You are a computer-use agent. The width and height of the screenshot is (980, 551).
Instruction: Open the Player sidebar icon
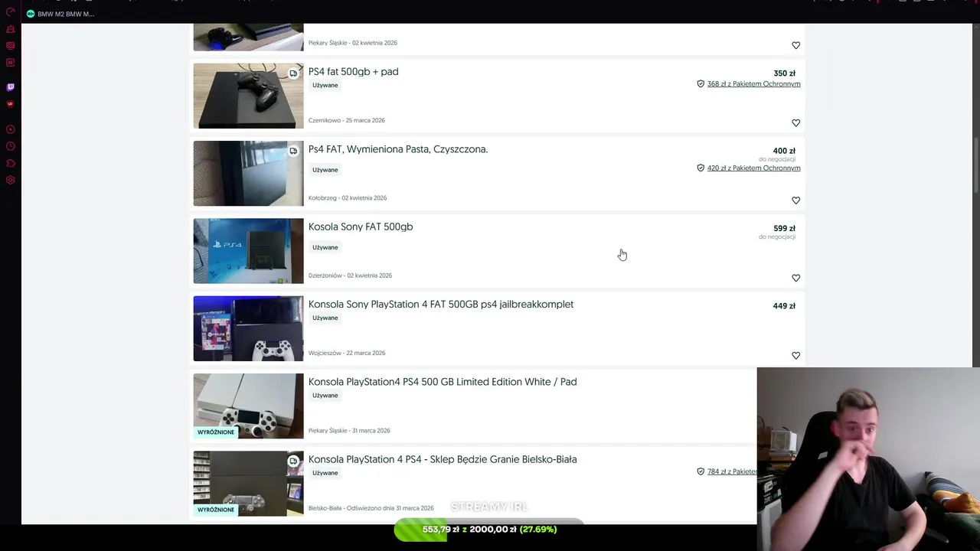(x=11, y=129)
